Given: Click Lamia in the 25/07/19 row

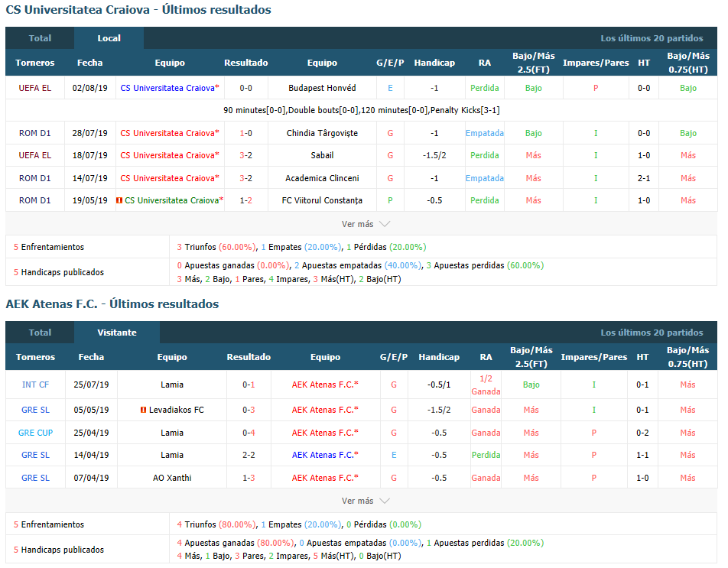Looking at the screenshot, I should click(172, 385).
